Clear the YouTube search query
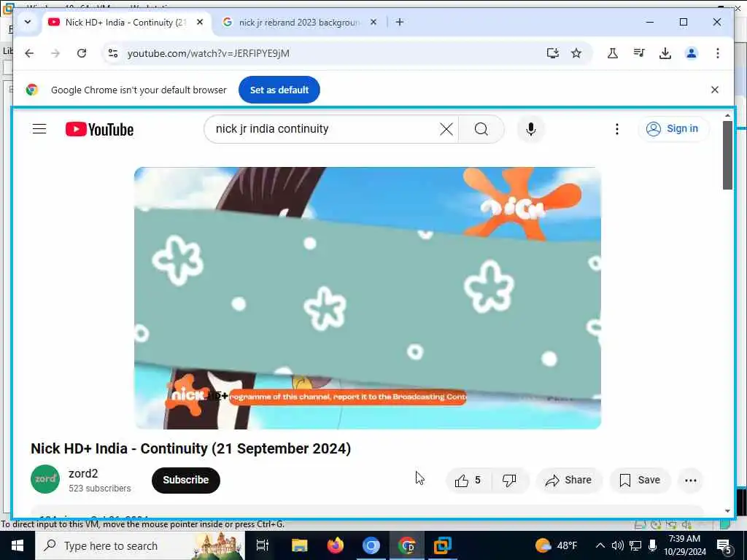 click(446, 129)
